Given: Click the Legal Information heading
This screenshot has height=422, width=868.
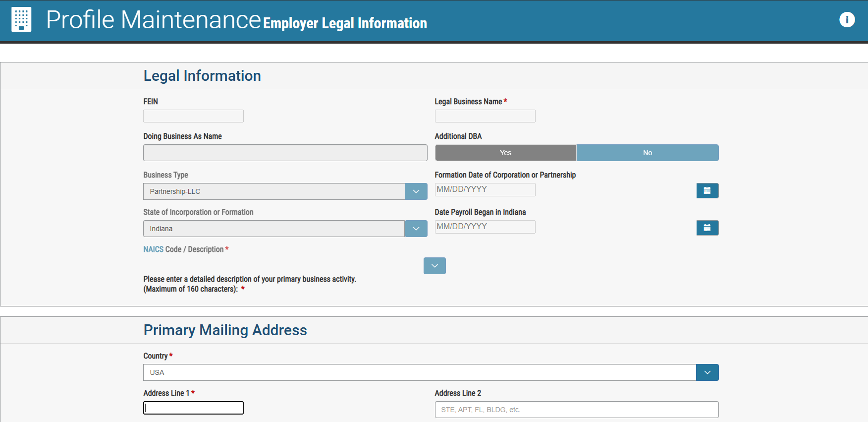Looking at the screenshot, I should coord(202,76).
